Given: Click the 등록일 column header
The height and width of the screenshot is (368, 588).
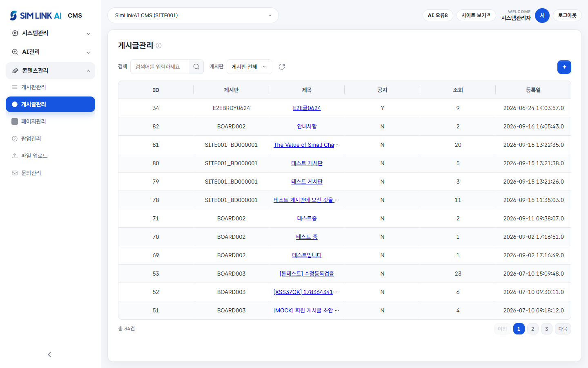Looking at the screenshot, I should [533, 90].
